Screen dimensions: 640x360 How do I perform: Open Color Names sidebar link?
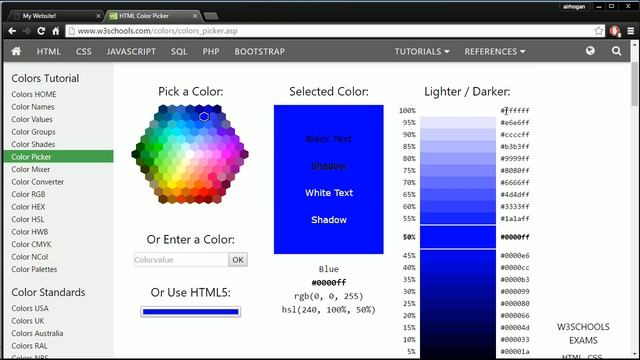33,107
